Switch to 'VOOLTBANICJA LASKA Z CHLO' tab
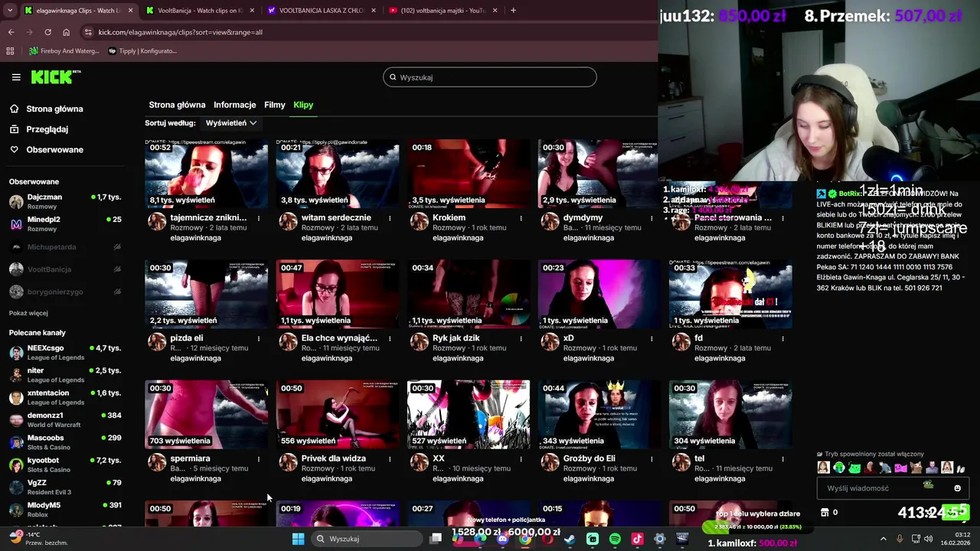 coord(322,11)
